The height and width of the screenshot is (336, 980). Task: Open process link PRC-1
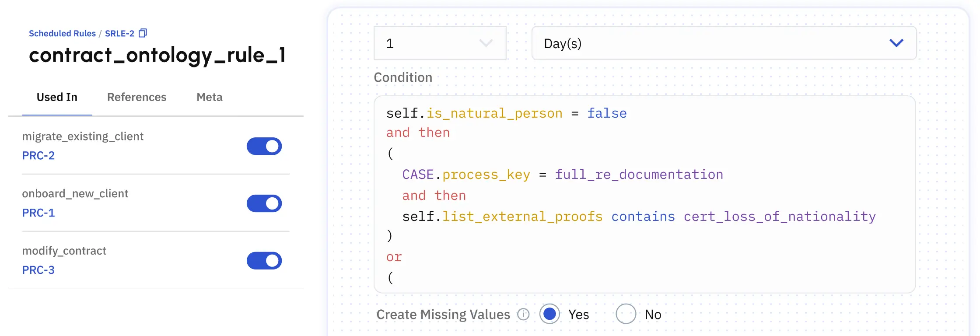(38, 213)
